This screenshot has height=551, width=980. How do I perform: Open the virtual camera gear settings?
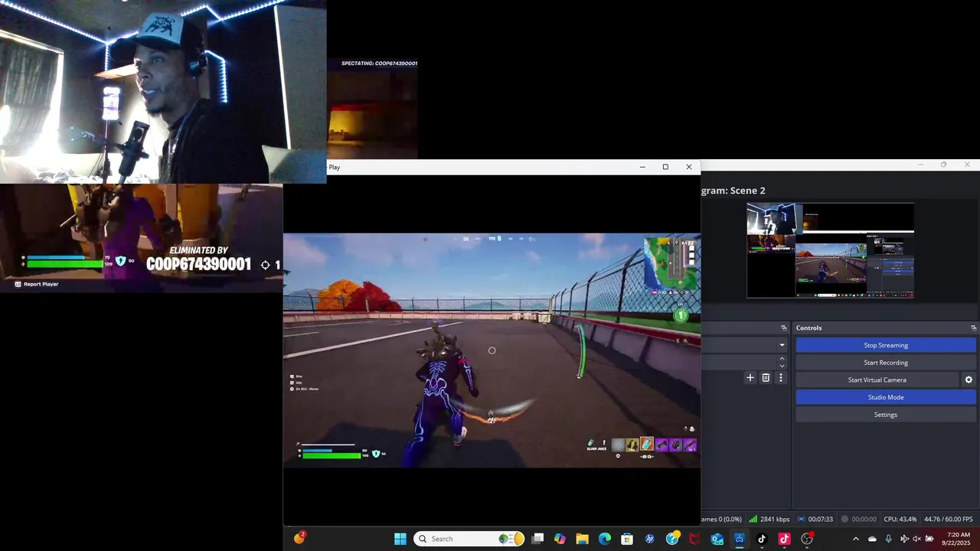pyautogui.click(x=969, y=380)
